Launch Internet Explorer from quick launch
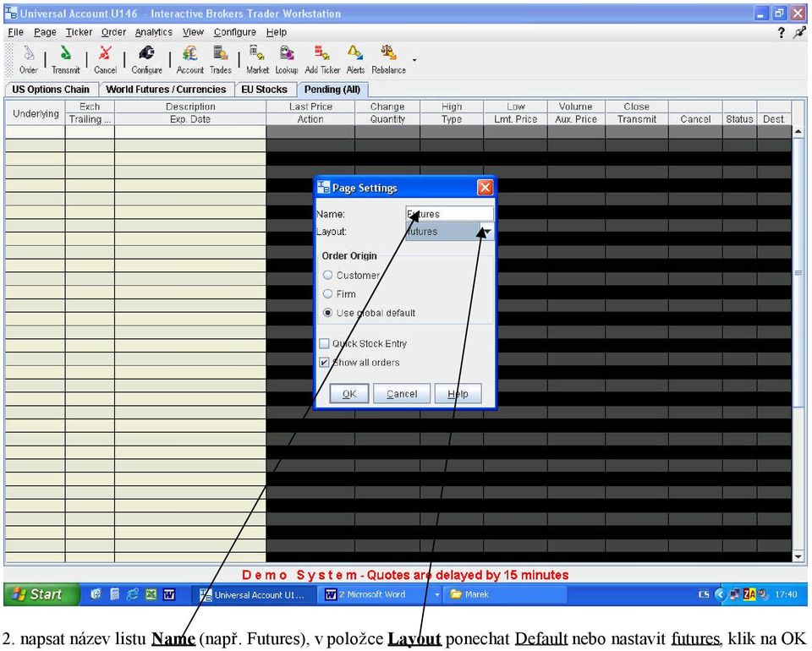The height and width of the screenshot is (651, 812). 133,594
